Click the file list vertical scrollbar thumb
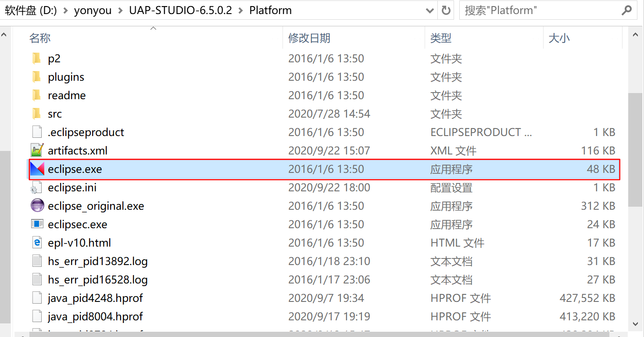Image resolution: width=644 pixels, height=337 pixels. (x=635, y=149)
